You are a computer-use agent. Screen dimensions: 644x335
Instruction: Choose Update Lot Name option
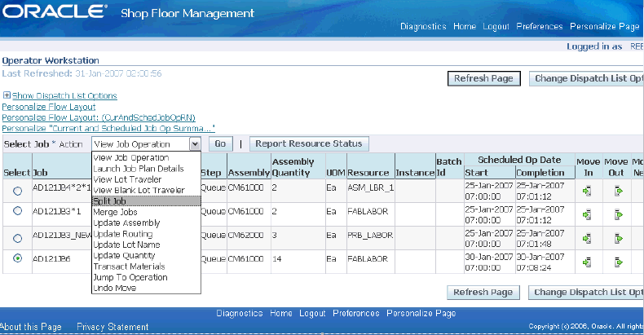146,245
